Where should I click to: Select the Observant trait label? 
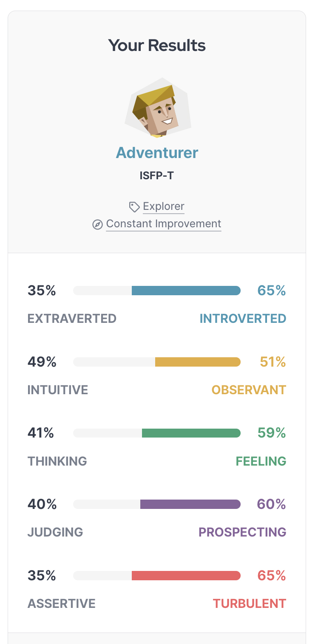tap(249, 390)
